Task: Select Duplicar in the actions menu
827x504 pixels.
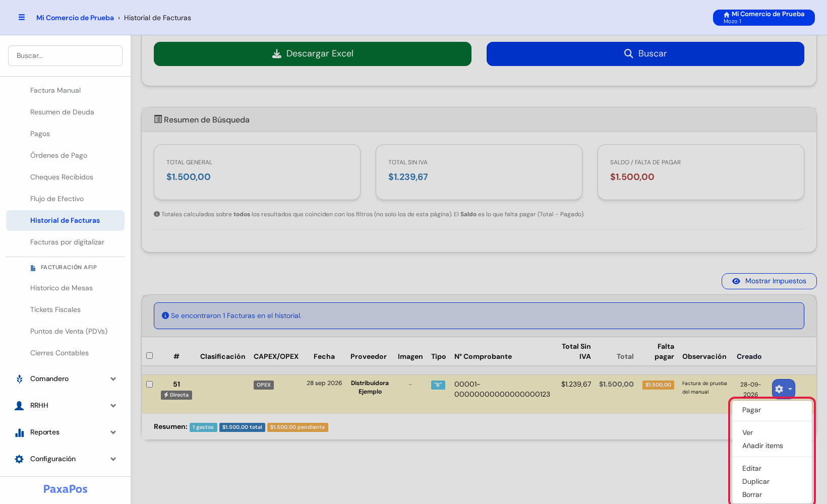Action: click(x=772, y=482)
